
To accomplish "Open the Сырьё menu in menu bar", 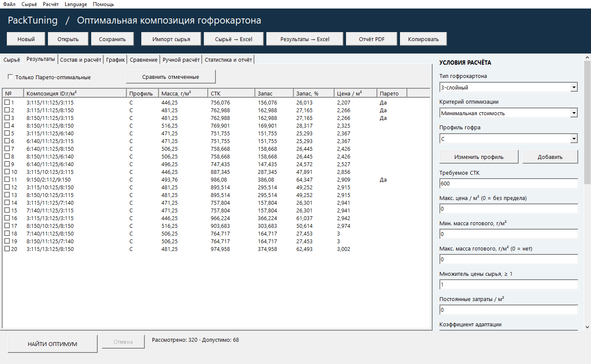I will [x=29, y=4].
